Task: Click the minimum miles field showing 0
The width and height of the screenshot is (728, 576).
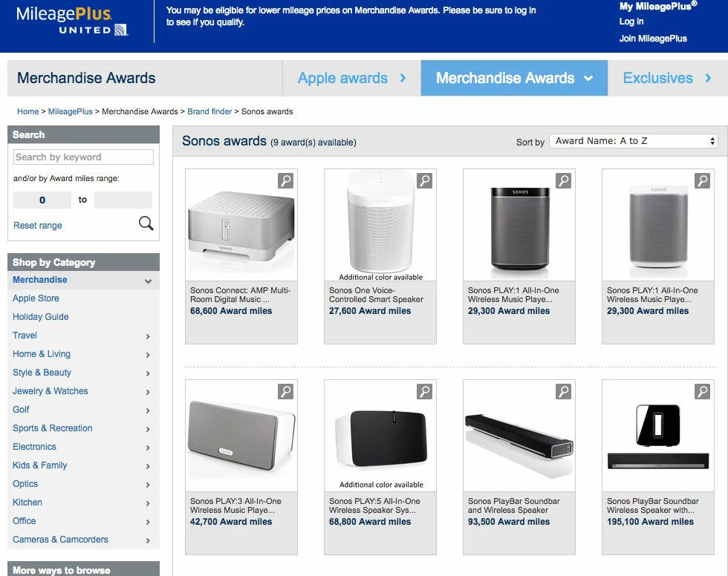Action: [x=42, y=200]
